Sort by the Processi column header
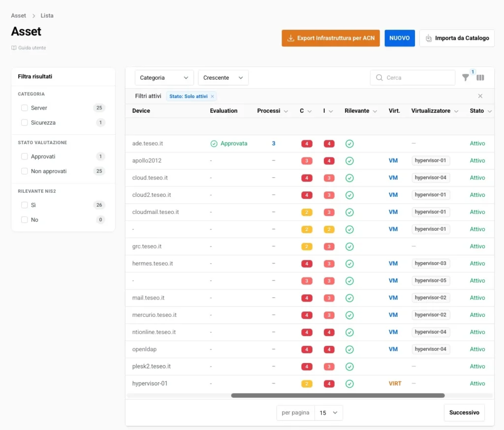Screen dimensions: 504x430 [272, 111]
